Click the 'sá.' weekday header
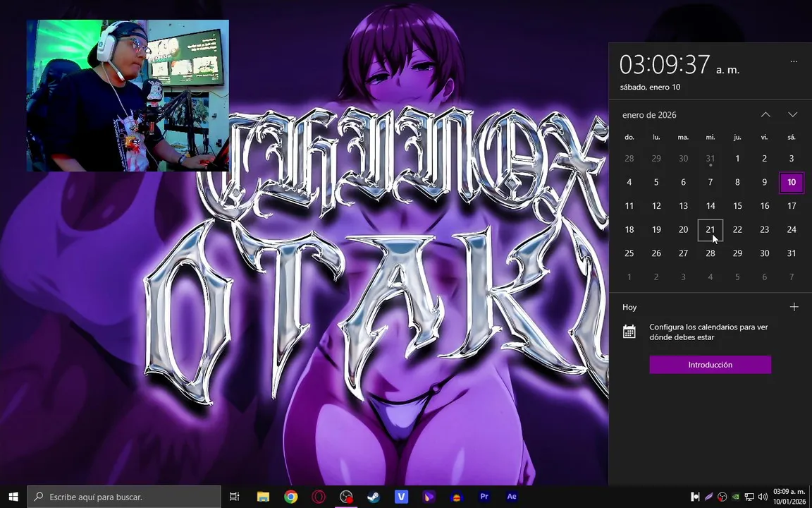Screen dimensions: 812x508 click(792, 138)
